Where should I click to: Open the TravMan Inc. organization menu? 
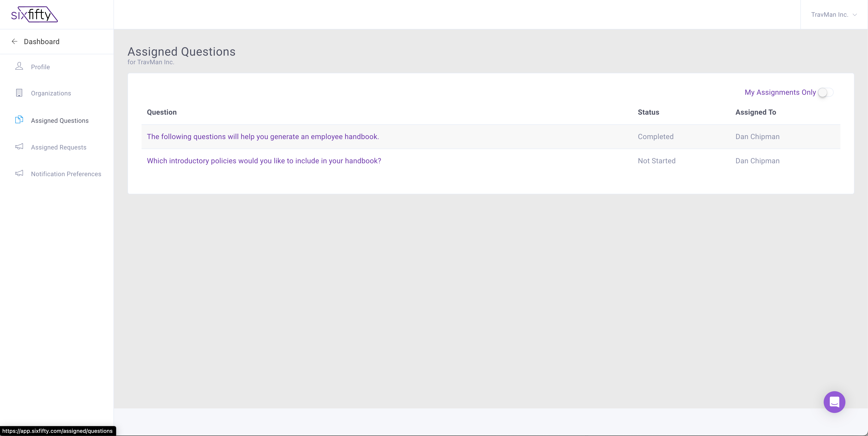tap(829, 15)
